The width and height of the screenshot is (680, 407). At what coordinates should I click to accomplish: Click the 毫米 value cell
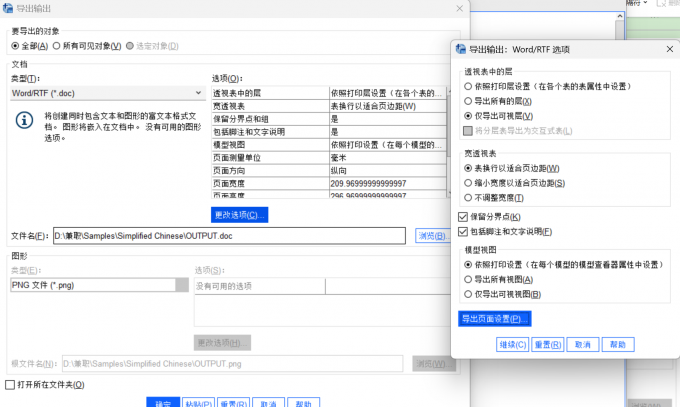pyautogui.click(x=388, y=158)
